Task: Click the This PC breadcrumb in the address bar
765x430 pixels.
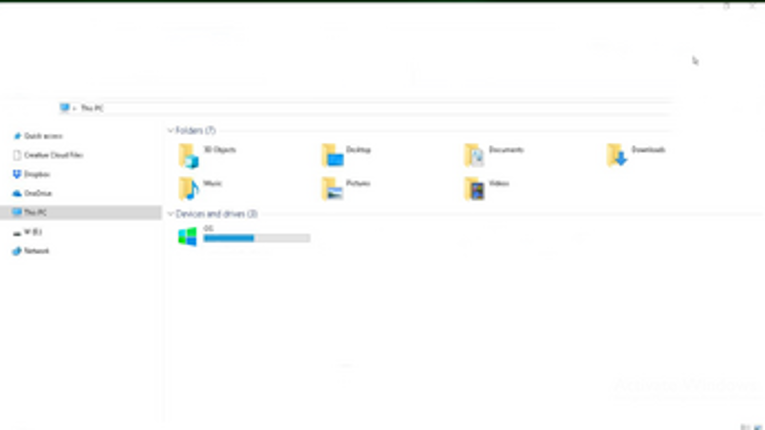Action: [x=92, y=108]
